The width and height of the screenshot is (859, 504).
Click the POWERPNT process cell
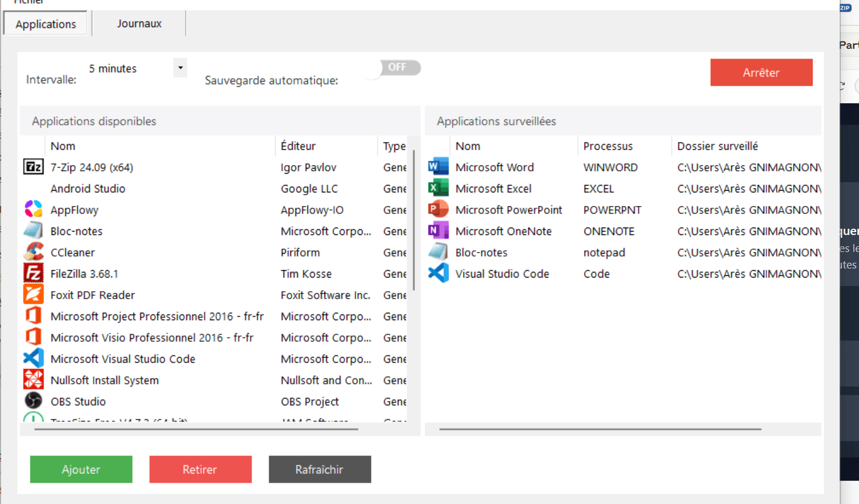click(x=612, y=210)
